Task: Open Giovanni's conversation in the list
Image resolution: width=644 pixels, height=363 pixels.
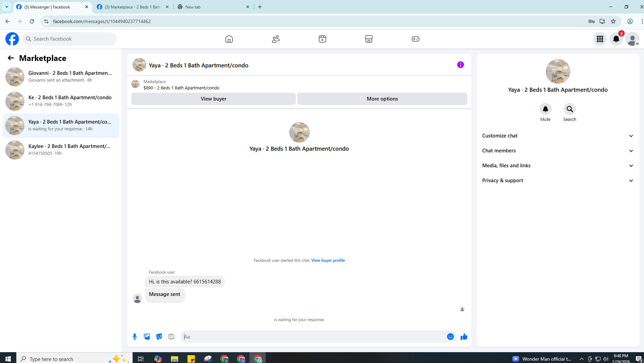Action: (x=61, y=77)
